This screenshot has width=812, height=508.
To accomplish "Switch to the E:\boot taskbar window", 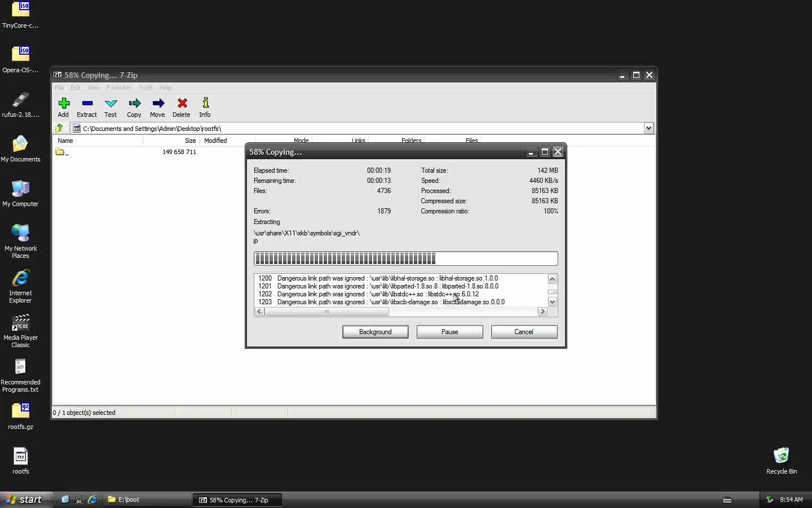I will (147, 500).
